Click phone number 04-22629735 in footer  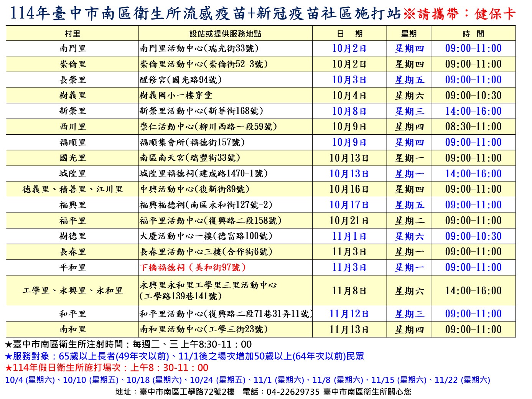point(293,392)
